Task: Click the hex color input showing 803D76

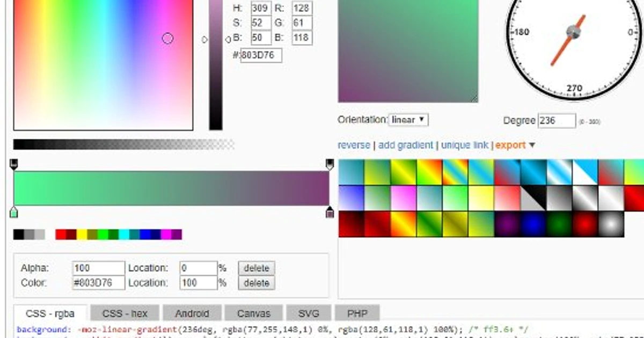Action: 261,55
